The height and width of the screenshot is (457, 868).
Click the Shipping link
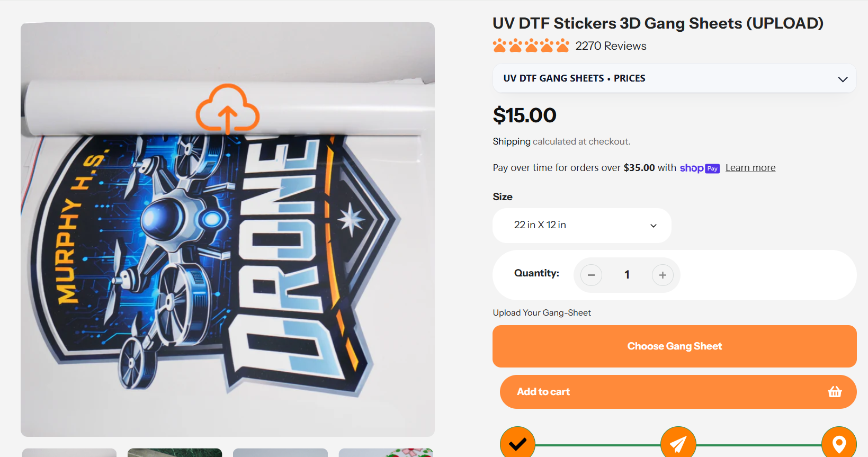pyautogui.click(x=511, y=141)
